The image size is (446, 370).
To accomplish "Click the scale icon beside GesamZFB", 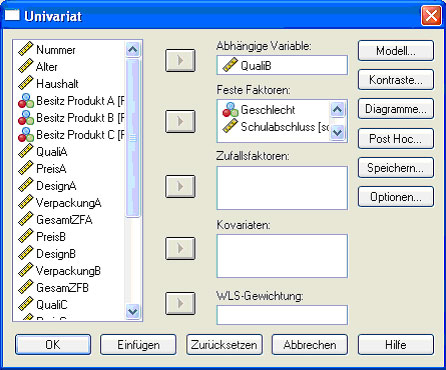I will click(x=26, y=287).
